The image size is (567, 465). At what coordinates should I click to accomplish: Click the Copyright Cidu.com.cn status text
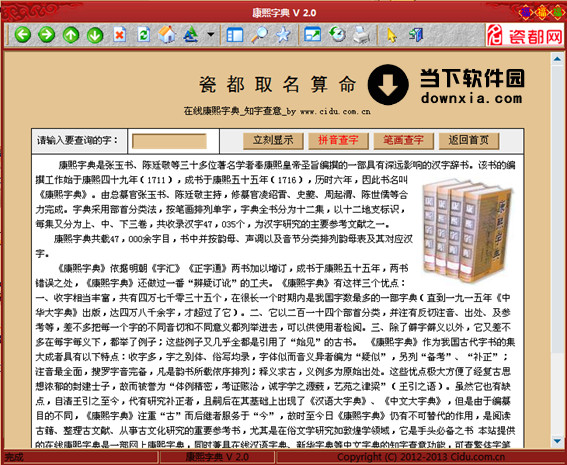click(421, 457)
